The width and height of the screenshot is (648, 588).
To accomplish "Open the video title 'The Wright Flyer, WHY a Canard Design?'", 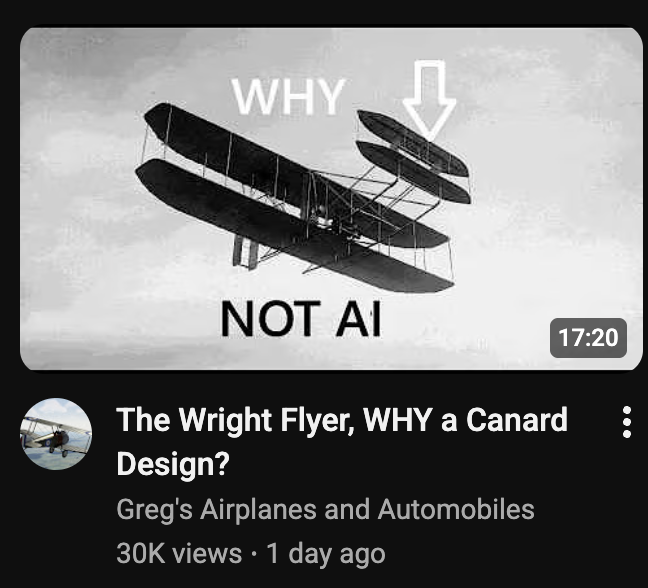I will point(342,442).
